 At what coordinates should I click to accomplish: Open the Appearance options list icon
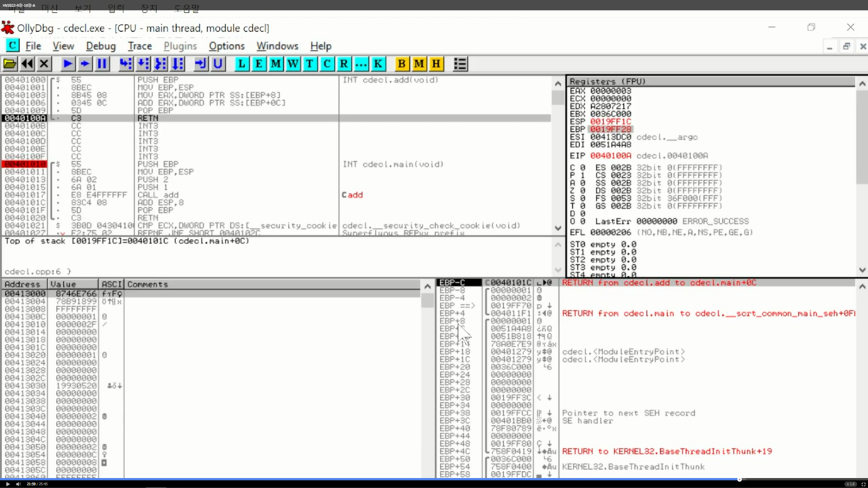(460, 64)
